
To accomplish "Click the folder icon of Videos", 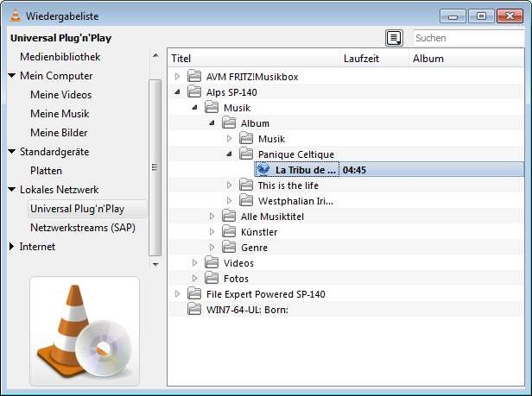I will point(212,263).
